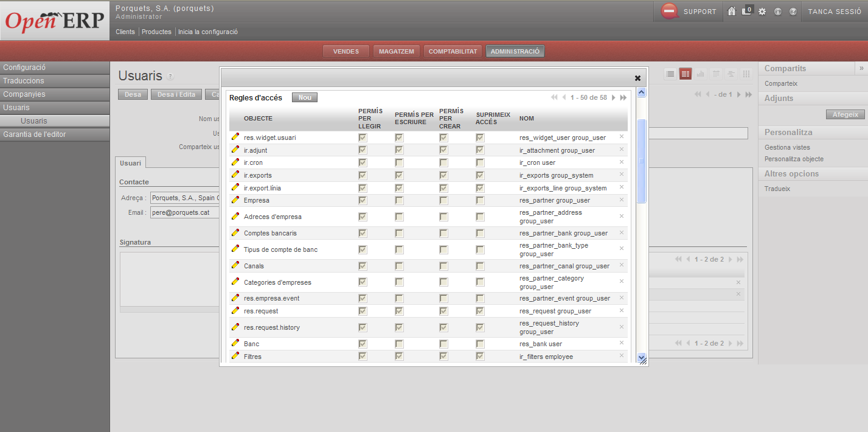Open the home page icon in header
Screen dimensions: 868x432
pyautogui.click(x=732, y=11)
